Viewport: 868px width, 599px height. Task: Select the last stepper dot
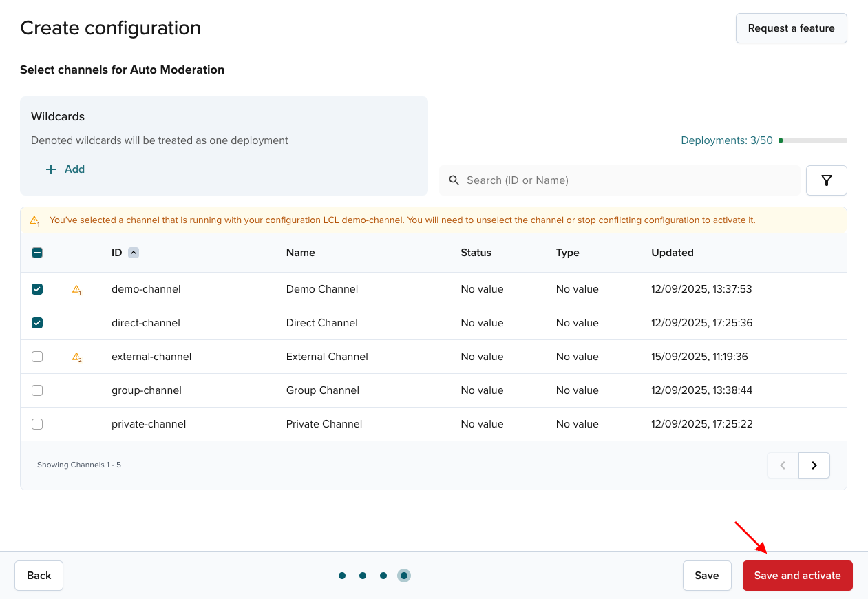coord(404,575)
